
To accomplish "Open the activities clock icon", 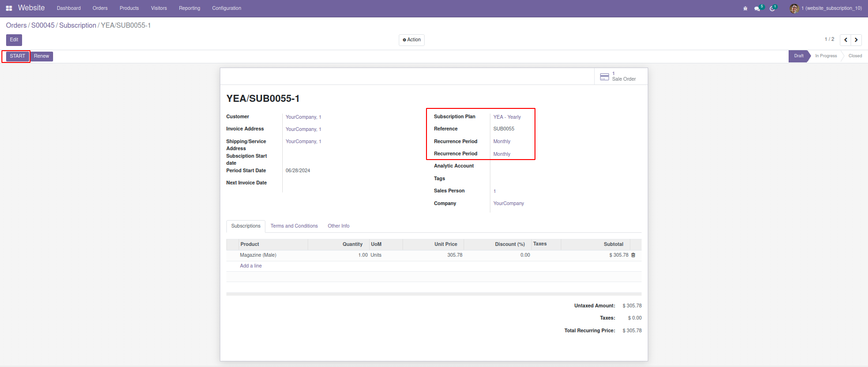I will click(x=772, y=8).
